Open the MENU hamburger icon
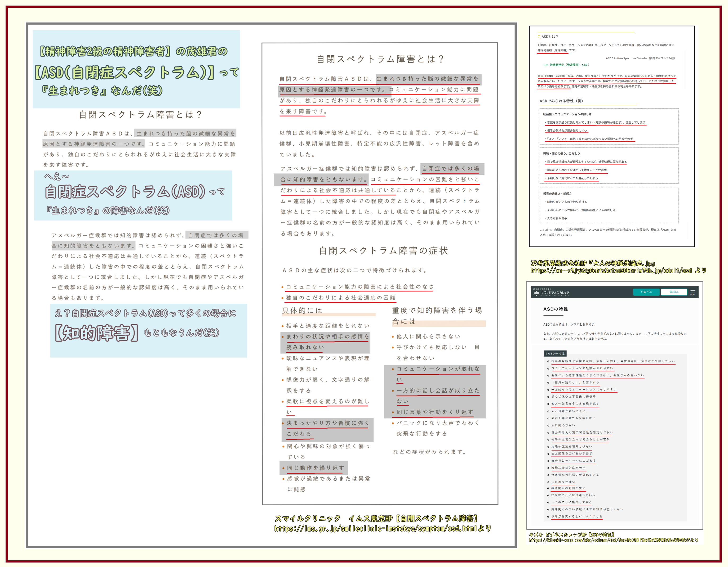 [693, 291]
